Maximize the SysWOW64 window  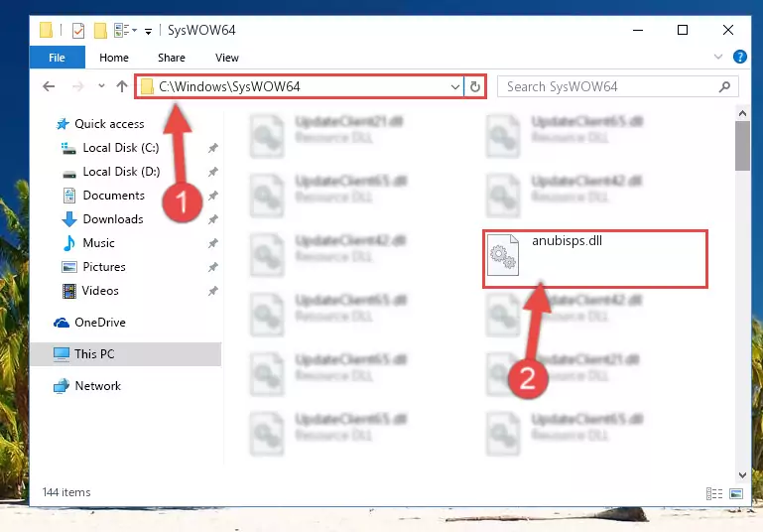pyautogui.click(x=683, y=30)
